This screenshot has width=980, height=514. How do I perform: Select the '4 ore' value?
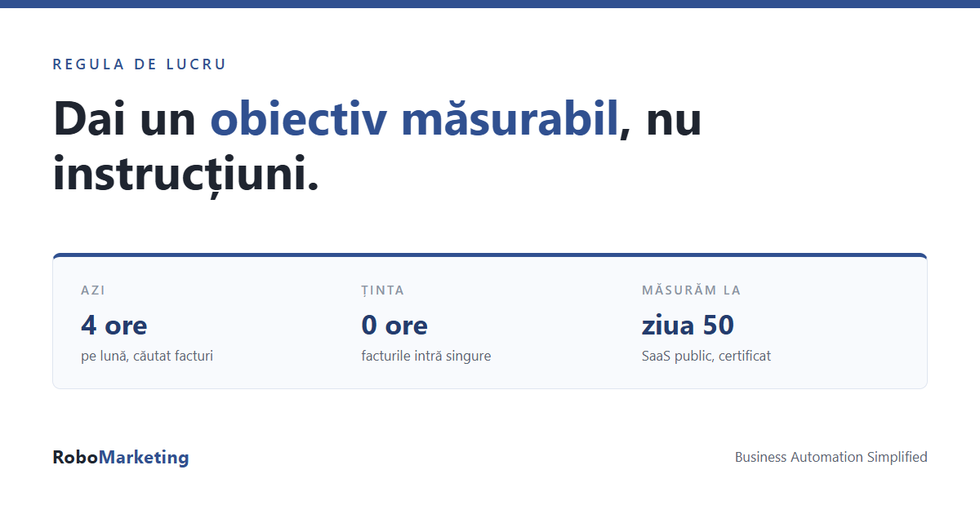coord(114,326)
